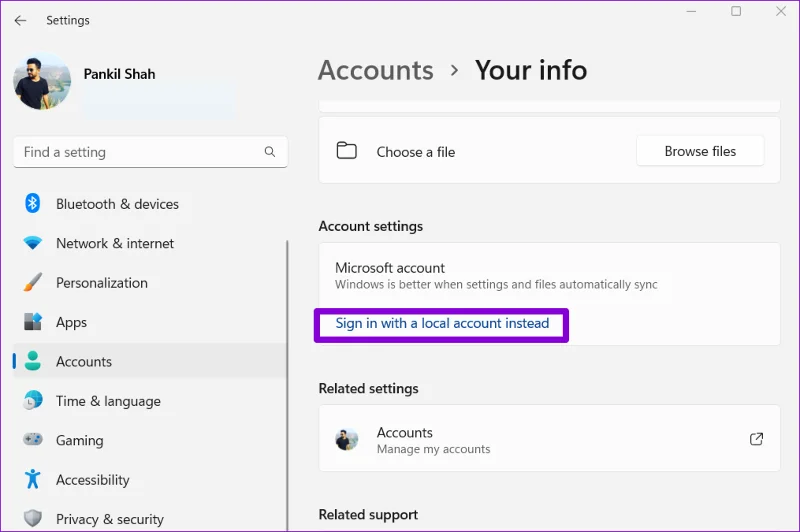This screenshot has width=800, height=532.
Task: Click the Accounts person icon
Action: (x=33, y=361)
